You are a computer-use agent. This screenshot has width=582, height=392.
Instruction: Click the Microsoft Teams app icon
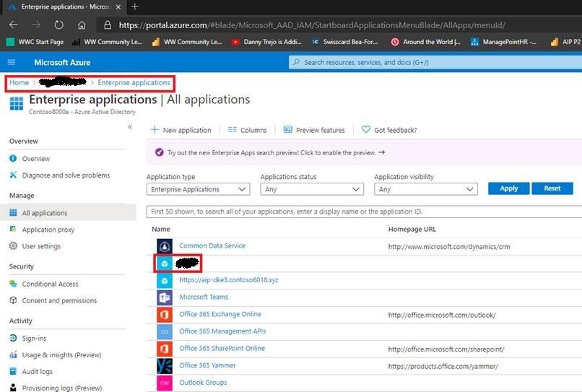click(x=165, y=297)
